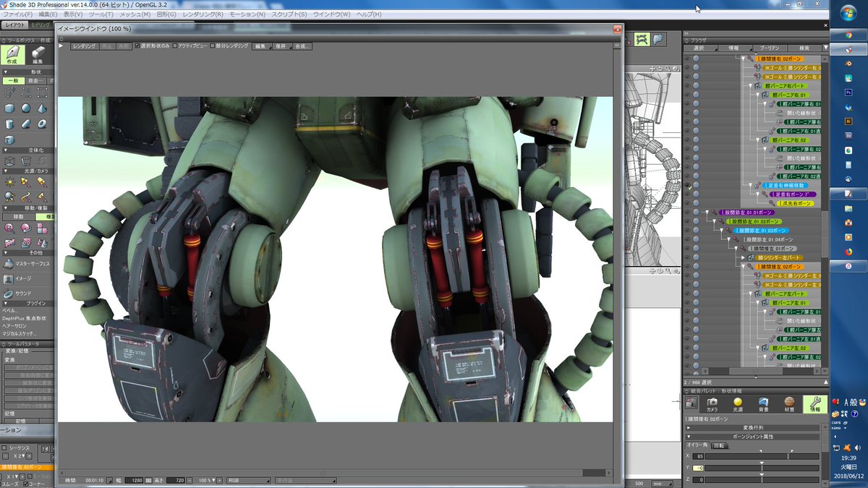The width and height of the screenshot is (868, 488).
Task: Pick the cylinder primitive shape tool
Action: tap(9, 124)
